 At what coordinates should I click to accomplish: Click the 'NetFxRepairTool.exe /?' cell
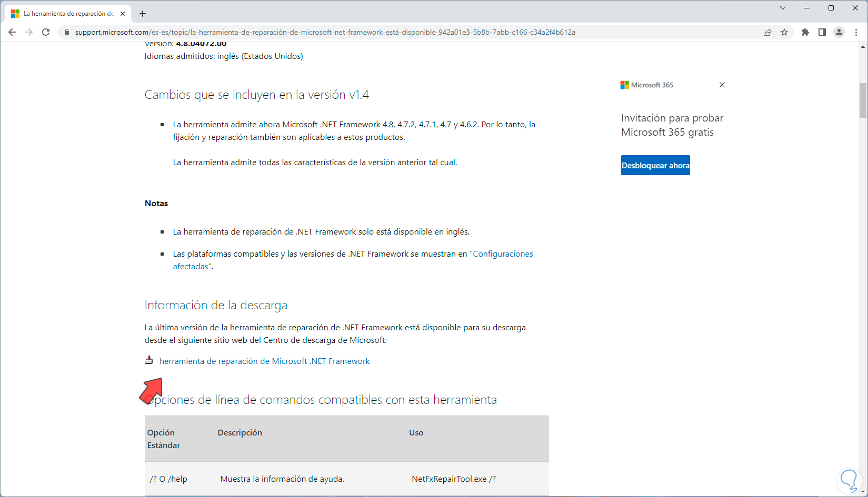[x=454, y=479]
